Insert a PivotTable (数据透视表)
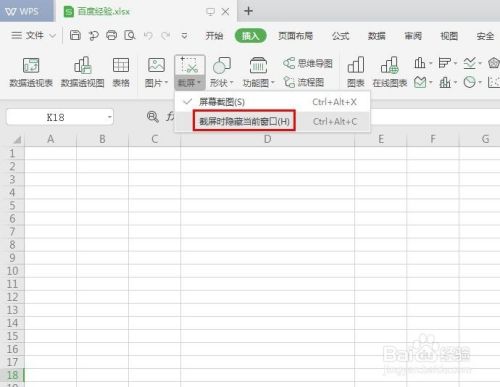 31,72
